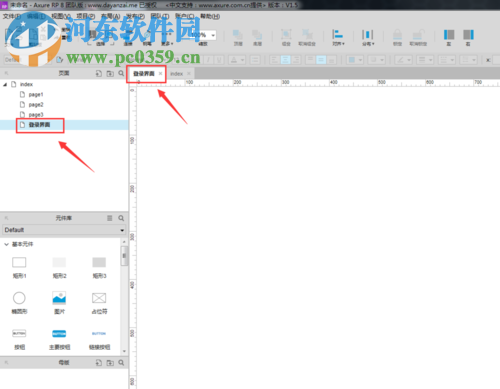Pick the 图片 image widget
Screen dimensions: 500x389
click(59, 303)
